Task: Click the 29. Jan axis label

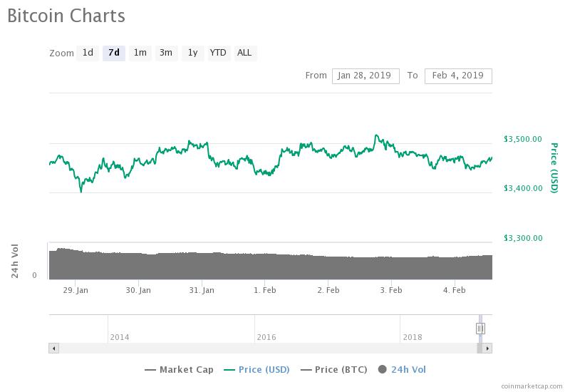Action: [76, 290]
